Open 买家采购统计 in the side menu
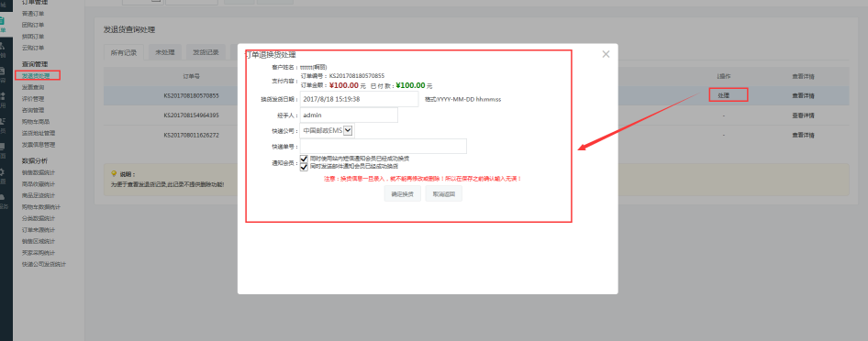 [39, 253]
